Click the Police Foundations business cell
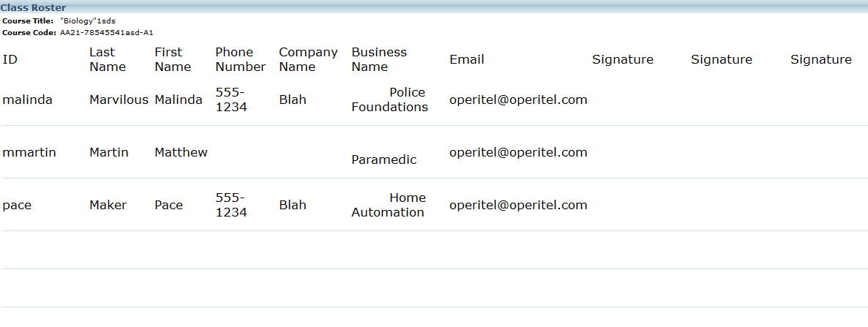 390,99
